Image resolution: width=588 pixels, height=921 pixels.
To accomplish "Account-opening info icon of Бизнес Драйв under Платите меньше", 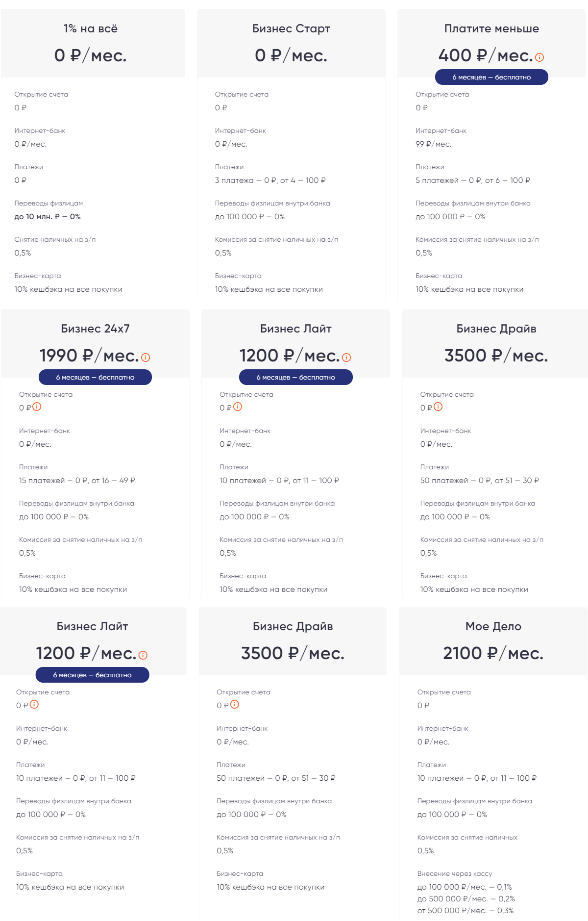I will tap(438, 407).
